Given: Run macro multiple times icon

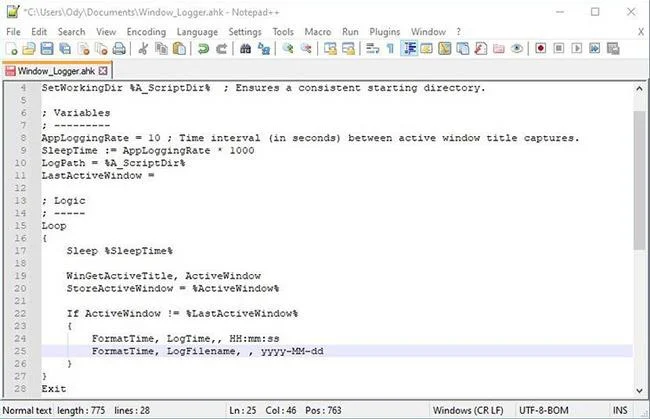Looking at the screenshot, I should pos(594,49).
